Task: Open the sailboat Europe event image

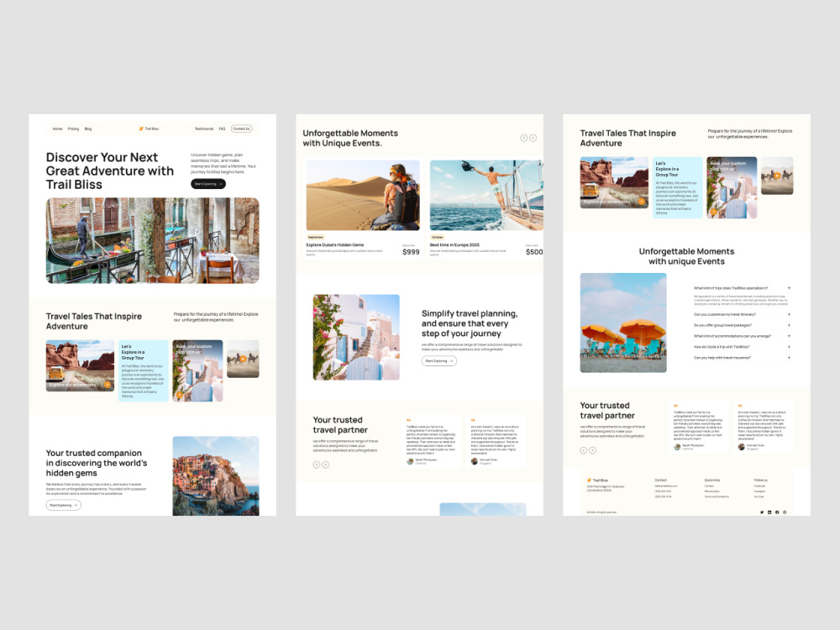Action: (x=486, y=195)
